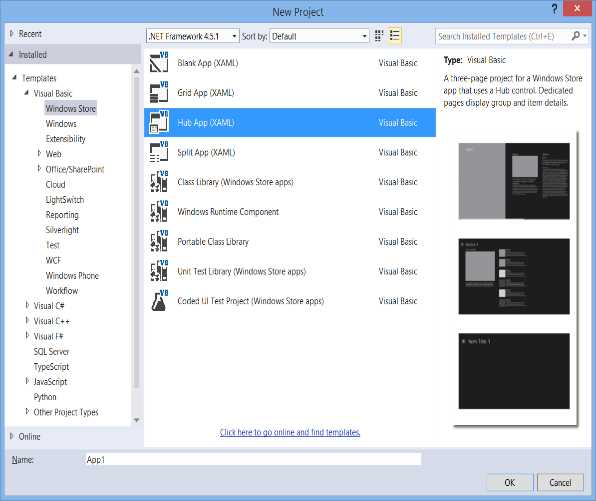Image resolution: width=596 pixels, height=501 pixels.
Task: Select the Split App (XAML) template name
Action: tap(206, 152)
